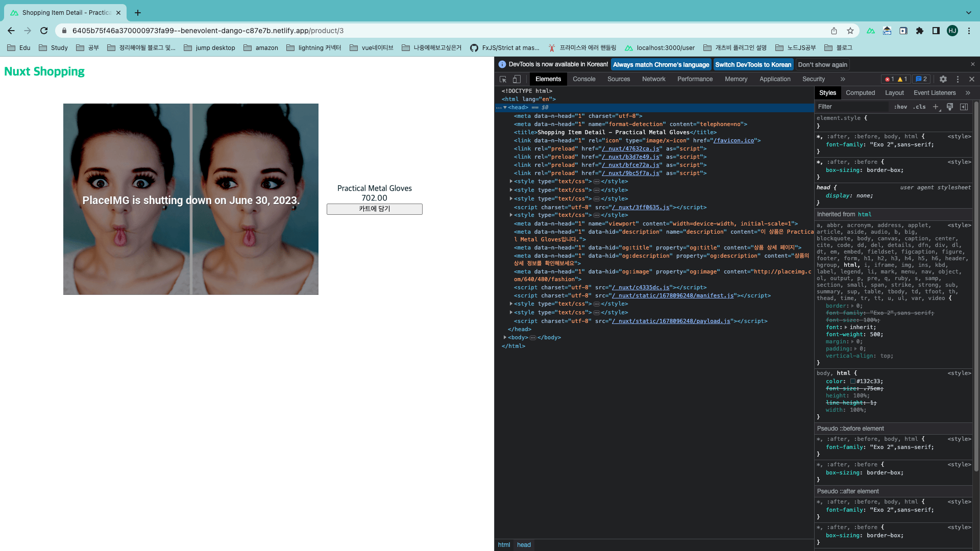Image resolution: width=980 pixels, height=551 pixels.
Task: Expand the font: inherit shorthand triangle
Action: [846, 328]
